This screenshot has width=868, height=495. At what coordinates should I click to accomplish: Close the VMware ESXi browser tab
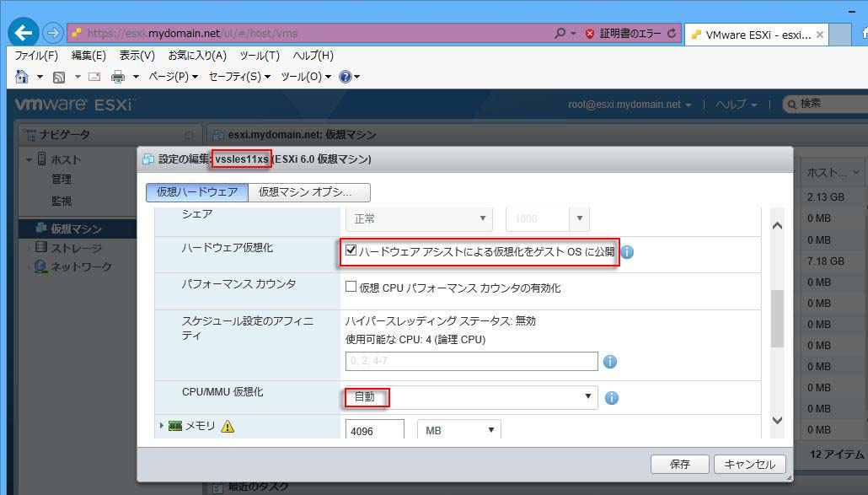pyautogui.click(x=820, y=35)
